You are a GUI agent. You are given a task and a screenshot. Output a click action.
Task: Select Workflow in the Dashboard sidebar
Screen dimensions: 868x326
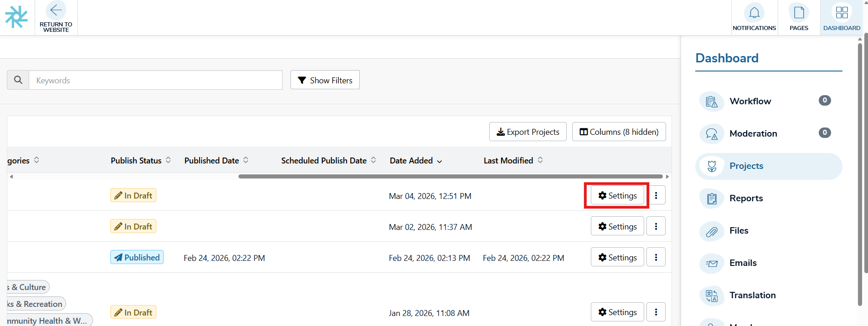click(750, 101)
